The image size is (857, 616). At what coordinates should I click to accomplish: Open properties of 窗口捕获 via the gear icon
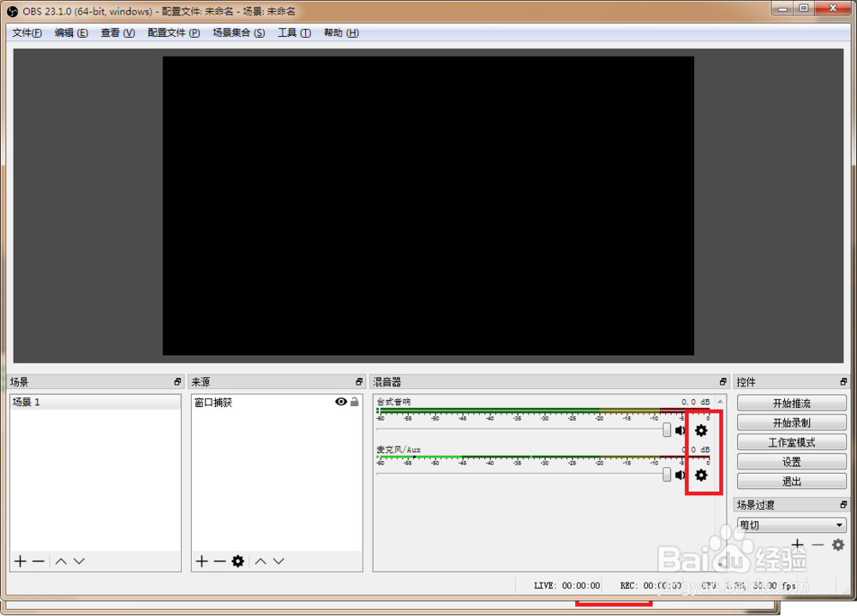click(237, 561)
